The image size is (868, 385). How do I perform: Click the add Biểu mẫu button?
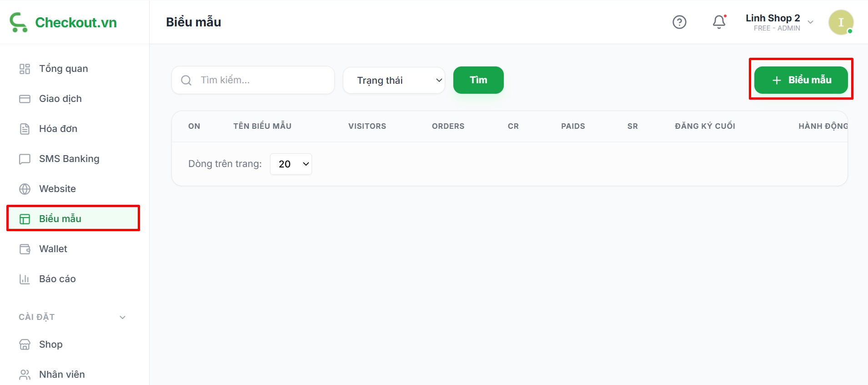801,80
